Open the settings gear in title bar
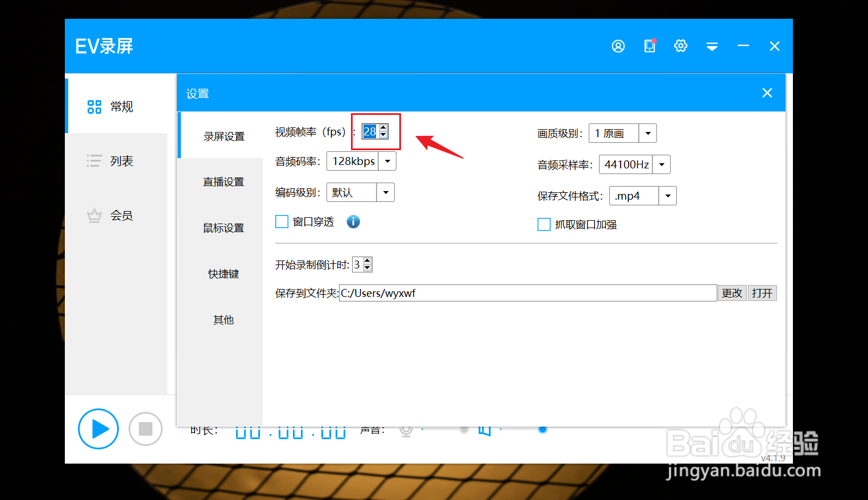This screenshot has height=500, width=868. pos(680,46)
